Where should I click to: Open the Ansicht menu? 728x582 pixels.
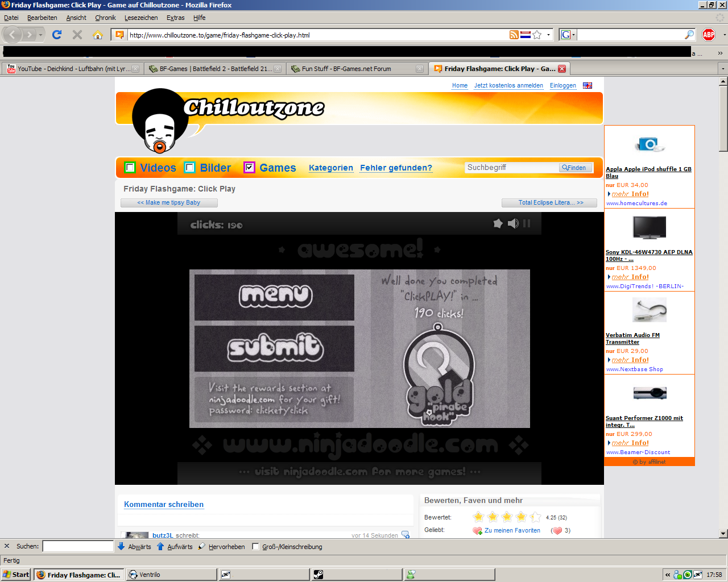(76, 18)
